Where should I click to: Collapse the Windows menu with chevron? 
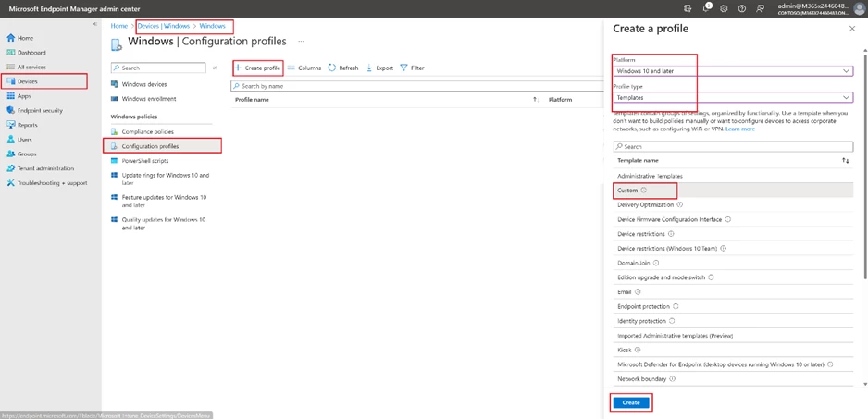[x=215, y=68]
